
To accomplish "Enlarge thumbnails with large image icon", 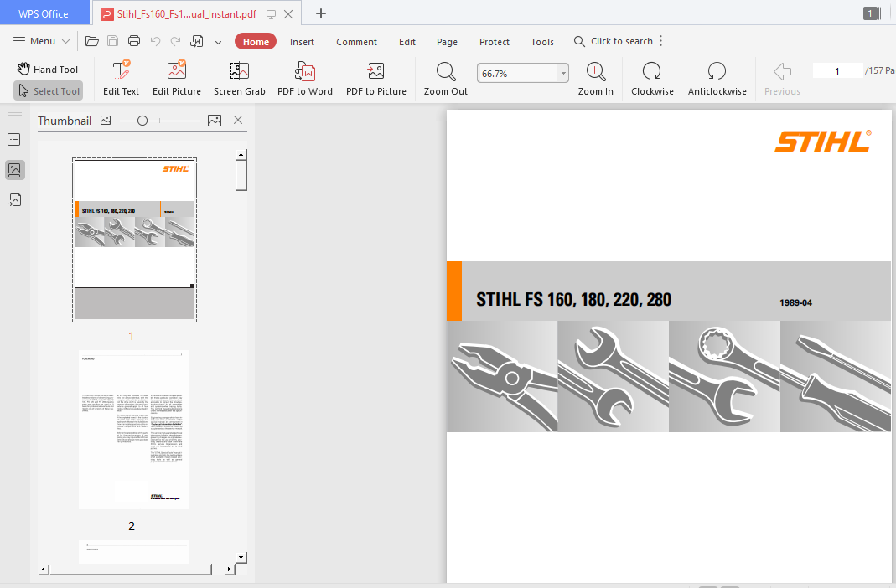I will pyautogui.click(x=215, y=121).
